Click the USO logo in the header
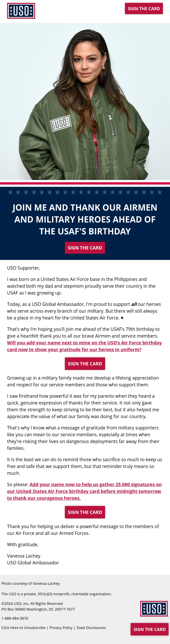 [x=21, y=11]
